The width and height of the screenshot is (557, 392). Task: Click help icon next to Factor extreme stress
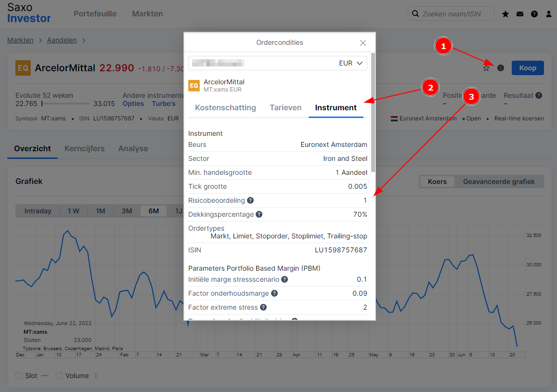pos(263,307)
